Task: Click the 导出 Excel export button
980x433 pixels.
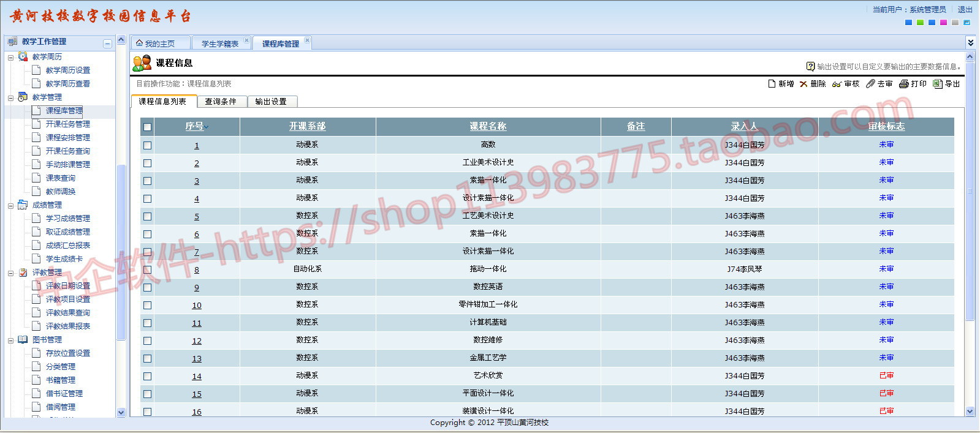Action: (x=946, y=84)
